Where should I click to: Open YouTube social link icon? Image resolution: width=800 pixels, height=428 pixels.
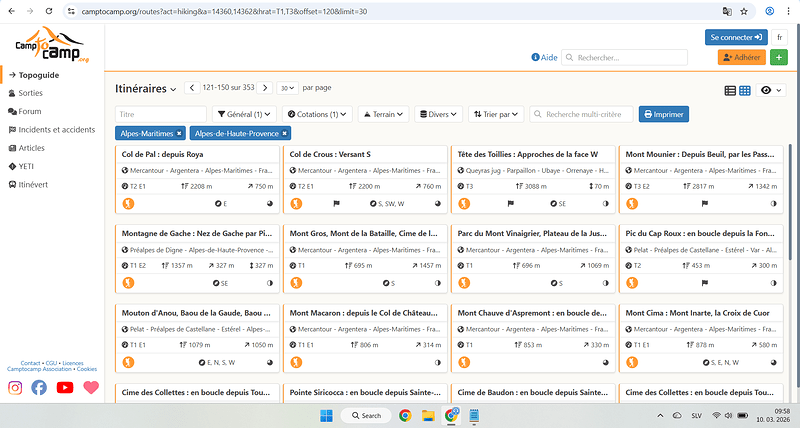(65, 387)
